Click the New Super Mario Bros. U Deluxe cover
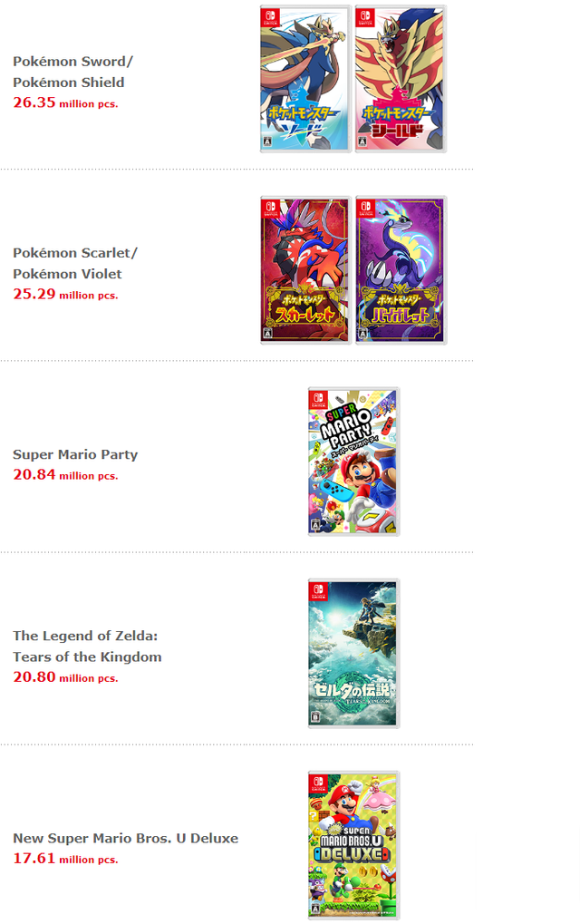This screenshot has height=924, width=580. coord(353,845)
